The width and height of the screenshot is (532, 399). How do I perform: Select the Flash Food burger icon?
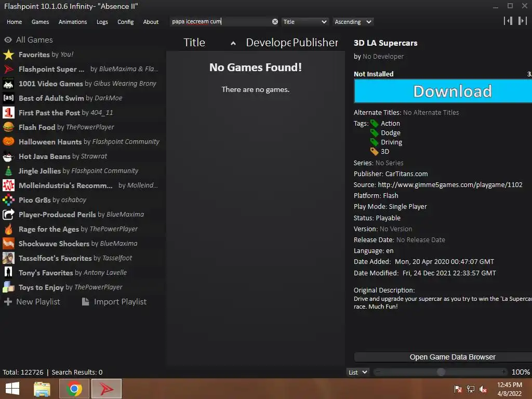point(8,127)
